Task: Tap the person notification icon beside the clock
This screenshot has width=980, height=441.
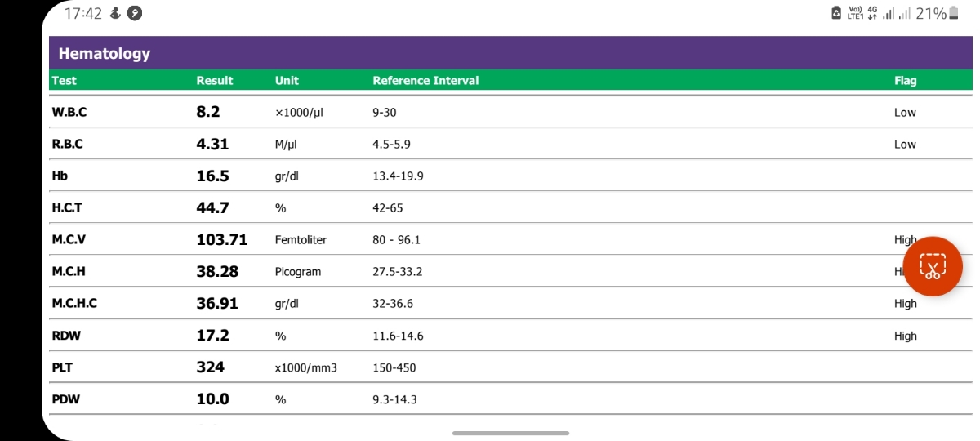Action: tap(117, 13)
